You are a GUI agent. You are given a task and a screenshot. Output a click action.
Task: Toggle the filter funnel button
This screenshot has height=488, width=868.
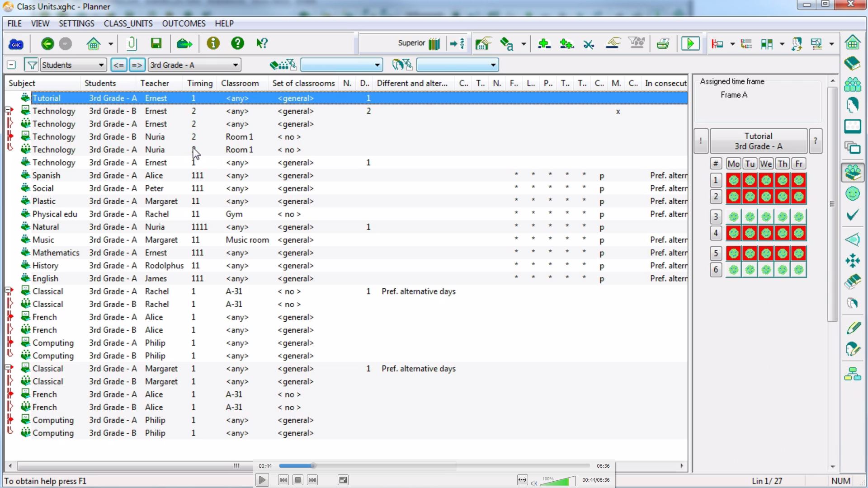[x=32, y=65]
